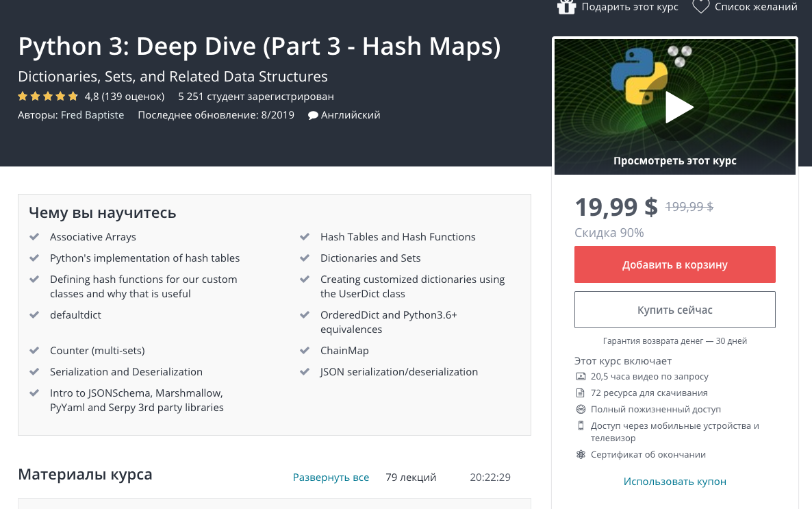The height and width of the screenshot is (509, 812).
Task: Click the Список желаний wishlist link
Action: coord(756,7)
